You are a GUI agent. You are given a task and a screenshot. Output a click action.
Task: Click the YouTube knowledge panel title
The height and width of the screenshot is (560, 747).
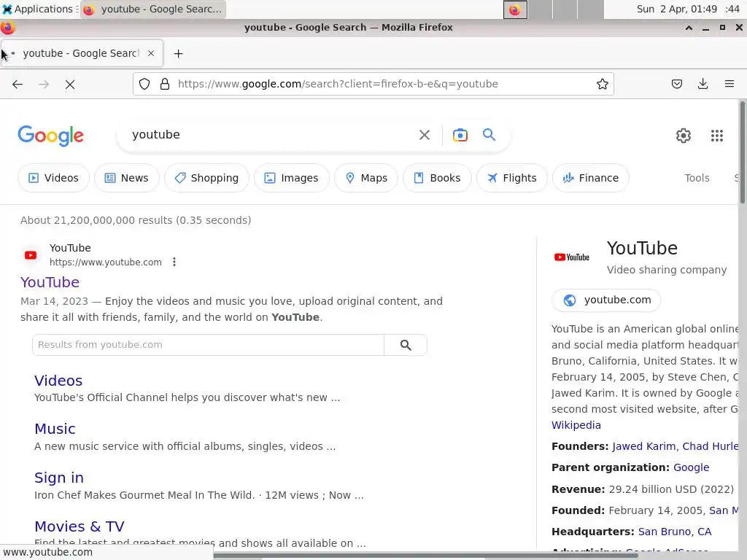pyautogui.click(x=642, y=249)
